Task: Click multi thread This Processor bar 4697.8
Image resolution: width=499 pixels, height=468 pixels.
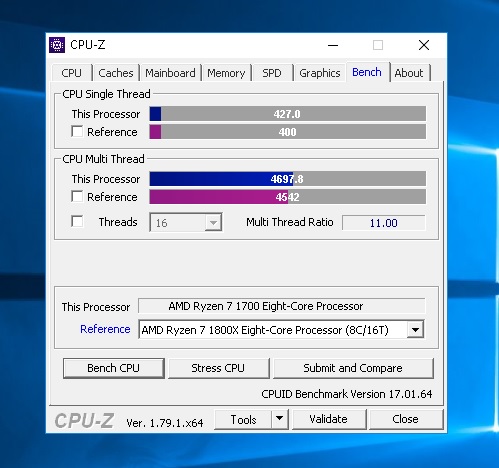Action: coord(288,179)
